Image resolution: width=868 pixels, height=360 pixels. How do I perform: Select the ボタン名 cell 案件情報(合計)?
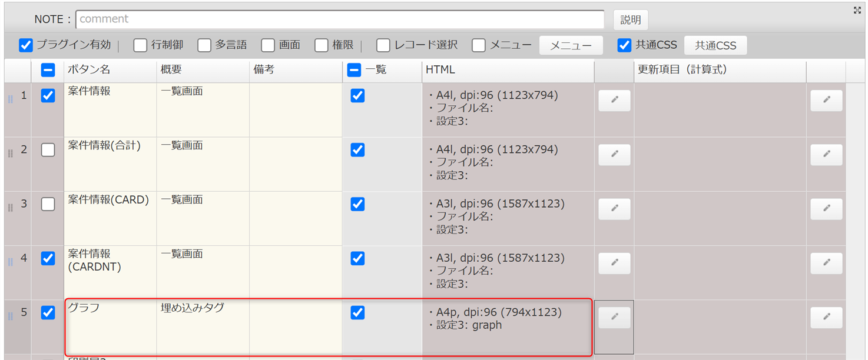[x=110, y=164]
